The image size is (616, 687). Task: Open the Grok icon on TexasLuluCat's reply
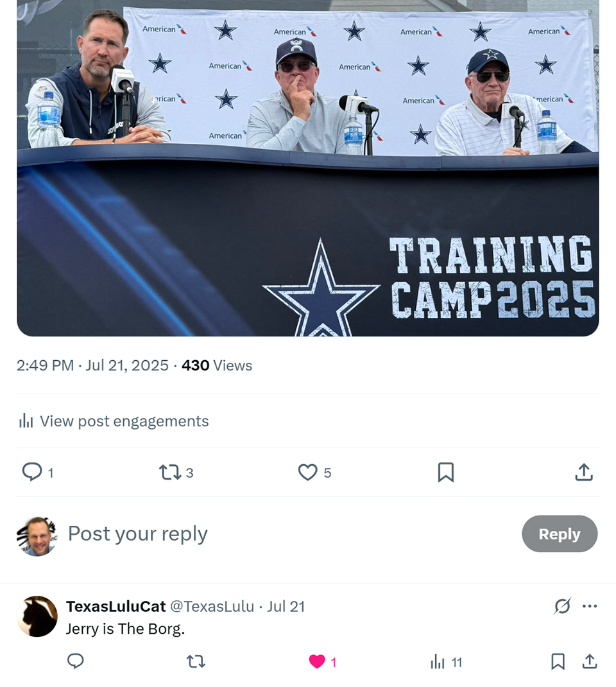[562, 606]
